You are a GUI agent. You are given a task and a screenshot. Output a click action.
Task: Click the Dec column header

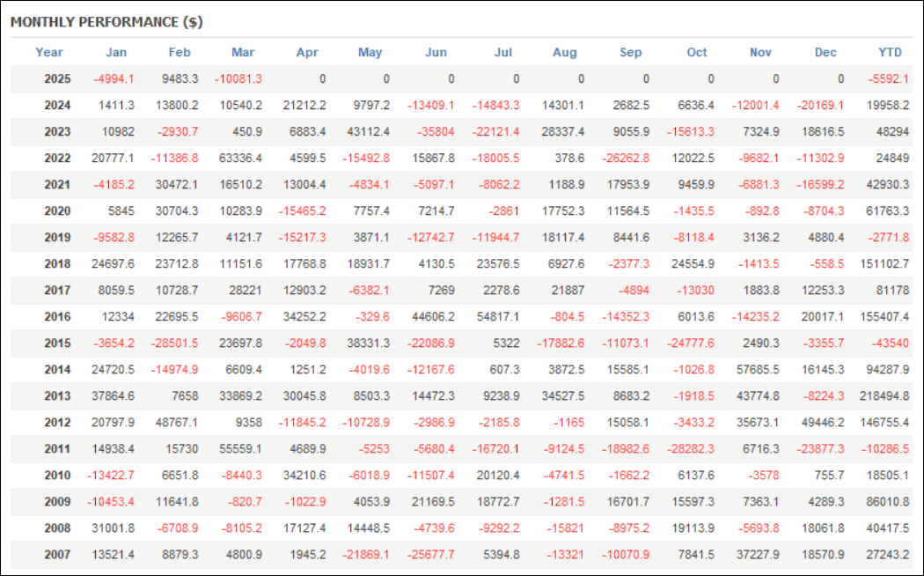(825, 53)
